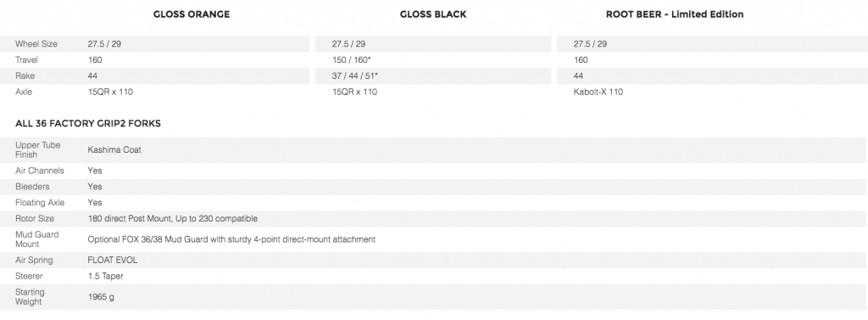Screen dimensions: 868x320
Task: Click the Rake value 37 / 44 / 51*
Action: [357, 76]
